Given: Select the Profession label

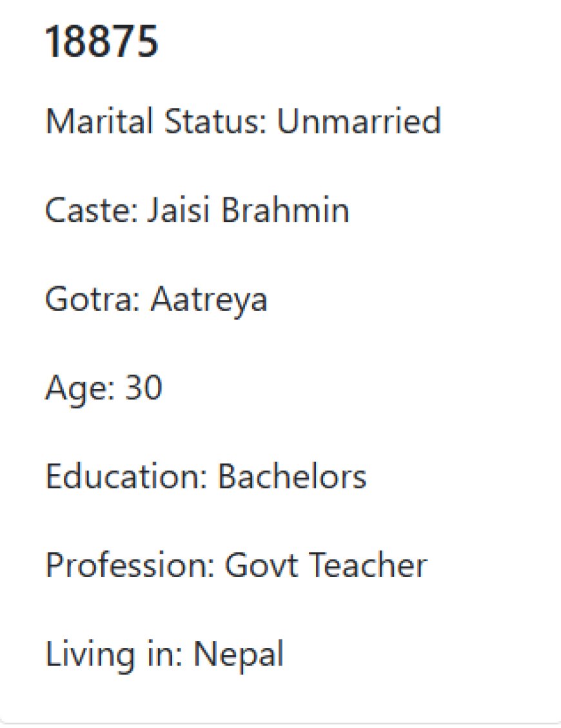Looking at the screenshot, I should click(x=130, y=565).
